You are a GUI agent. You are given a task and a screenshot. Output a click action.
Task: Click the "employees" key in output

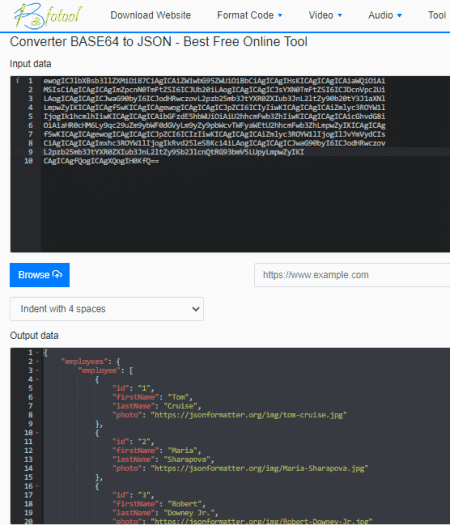85,362
